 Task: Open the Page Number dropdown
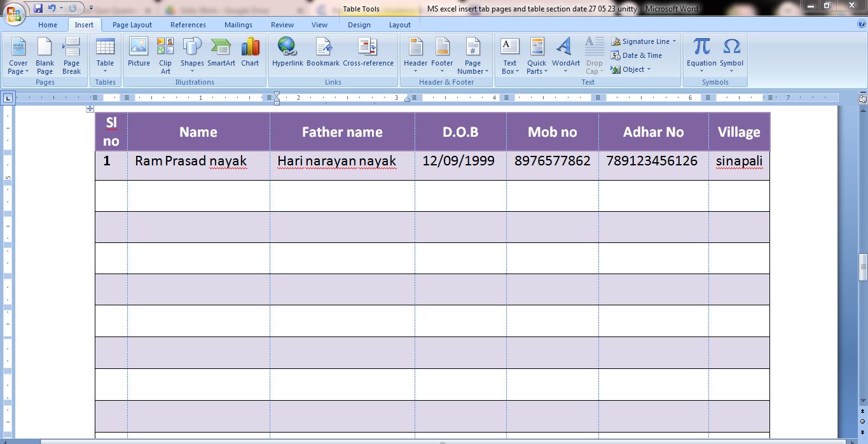click(472, 56)
